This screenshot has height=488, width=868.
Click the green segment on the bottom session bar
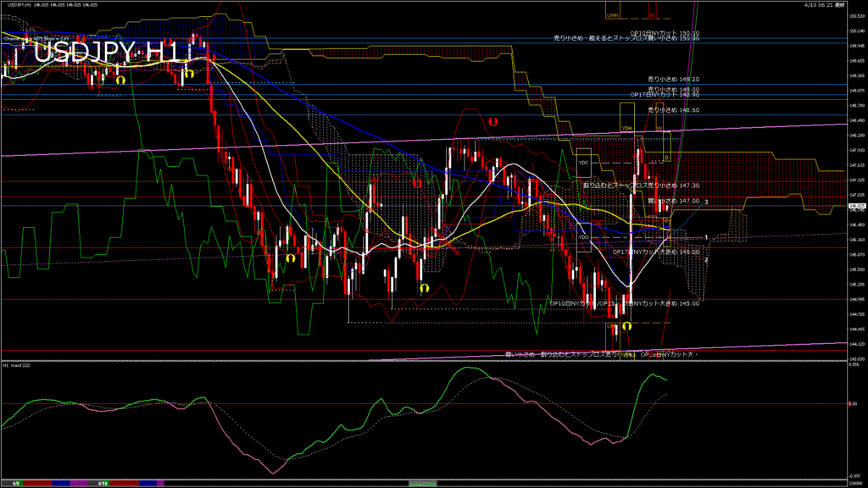click(424, 483)
